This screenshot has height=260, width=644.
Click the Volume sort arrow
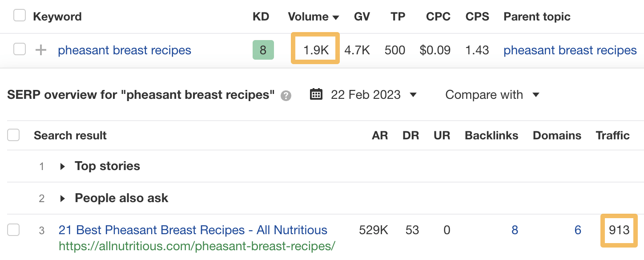(x=335, y=17)
